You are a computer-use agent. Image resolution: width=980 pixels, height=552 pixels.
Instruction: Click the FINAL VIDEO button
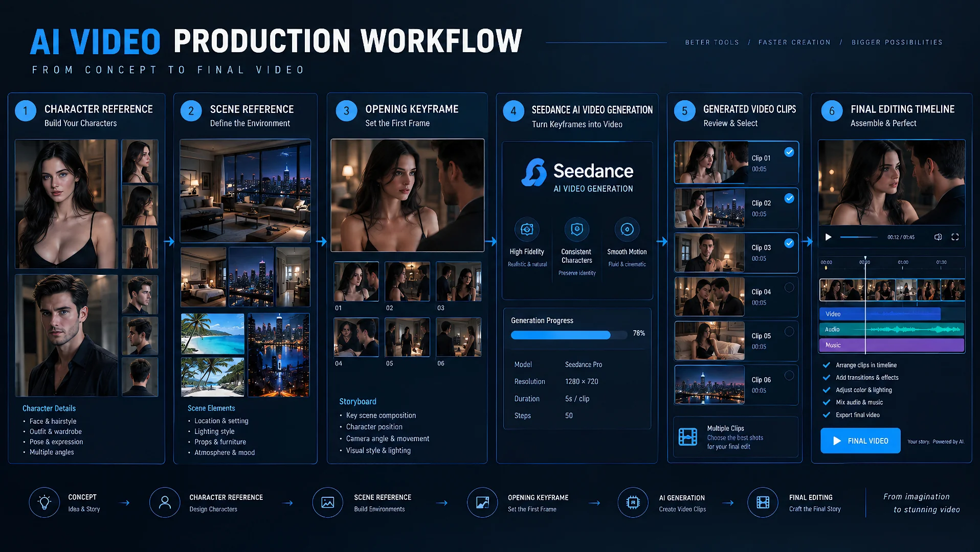(860, 441)
